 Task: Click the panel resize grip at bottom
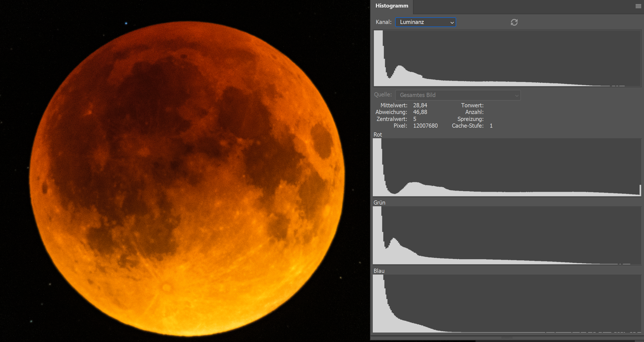click(507, 337)
